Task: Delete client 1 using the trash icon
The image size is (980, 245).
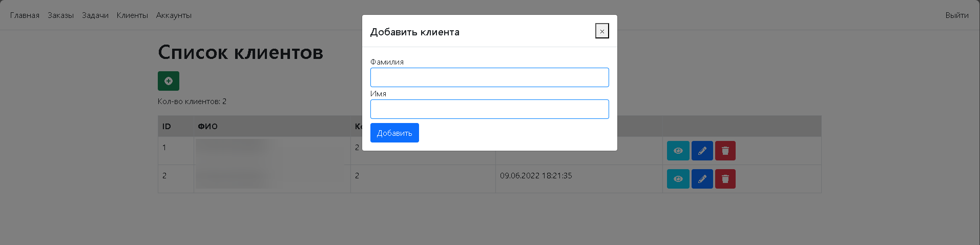Action: 725,151
